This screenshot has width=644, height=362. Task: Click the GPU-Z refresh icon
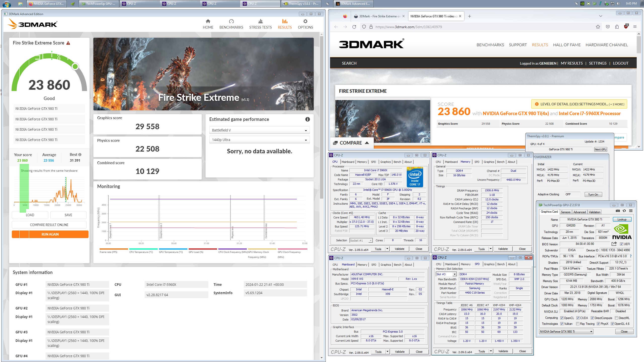(624, 211)
